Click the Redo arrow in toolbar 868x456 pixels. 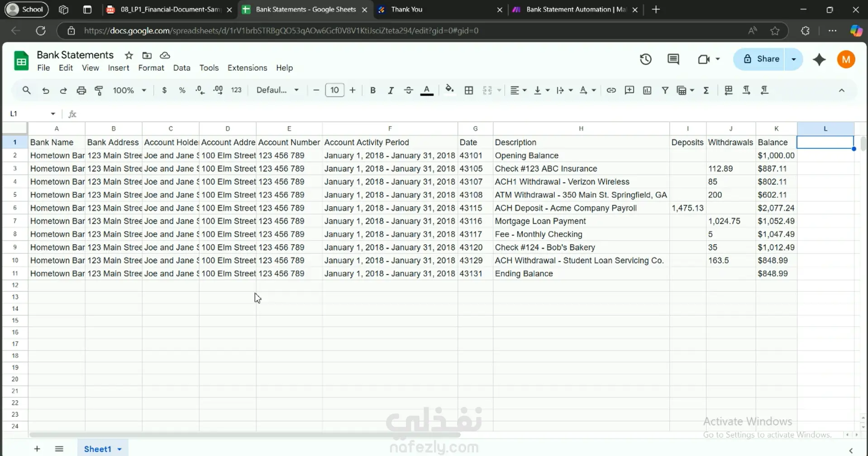coord(63,90)
